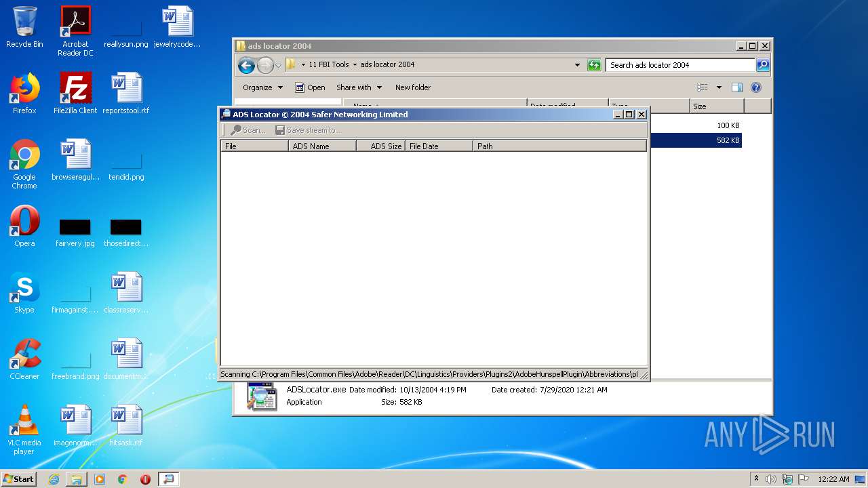
Task: Click the Opera taskbar icon
Action: (145, 479)
